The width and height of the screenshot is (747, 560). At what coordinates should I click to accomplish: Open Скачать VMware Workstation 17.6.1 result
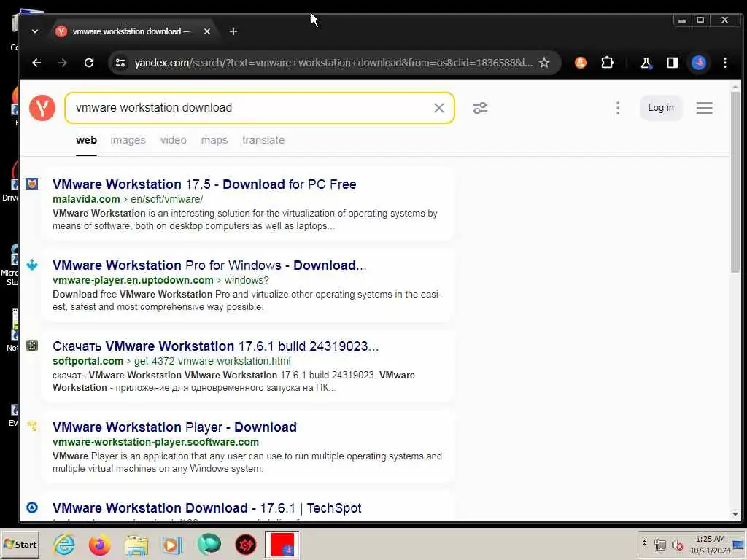click(x=216, y=346)
